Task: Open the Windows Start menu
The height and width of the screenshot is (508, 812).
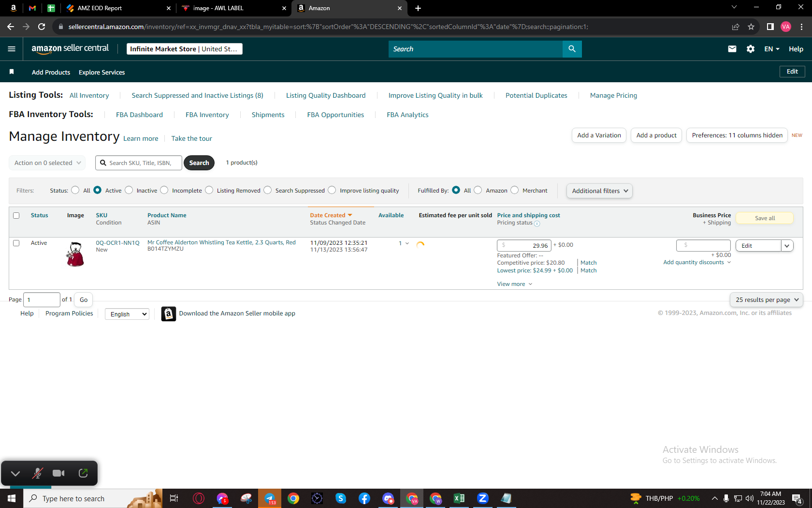Action: click(x=12, y=498)
